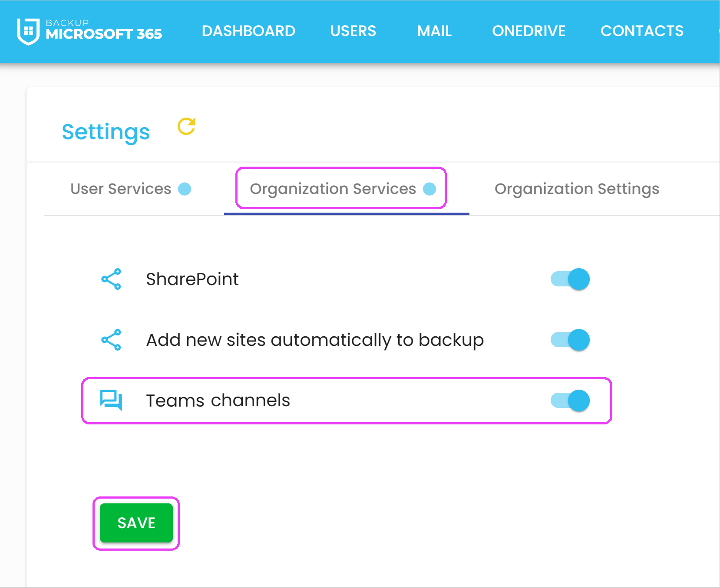The width and height of the screenshot is (720, 588).
Task: Click the share icon beside Add new sites
Action: pyautogui.click(x=111, y=340)
